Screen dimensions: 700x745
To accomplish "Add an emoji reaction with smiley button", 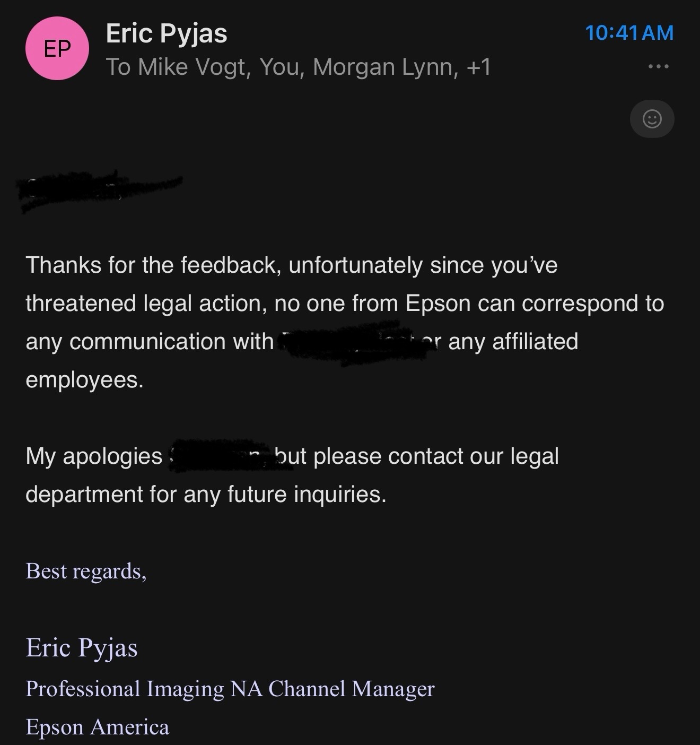I will (652, 119).
